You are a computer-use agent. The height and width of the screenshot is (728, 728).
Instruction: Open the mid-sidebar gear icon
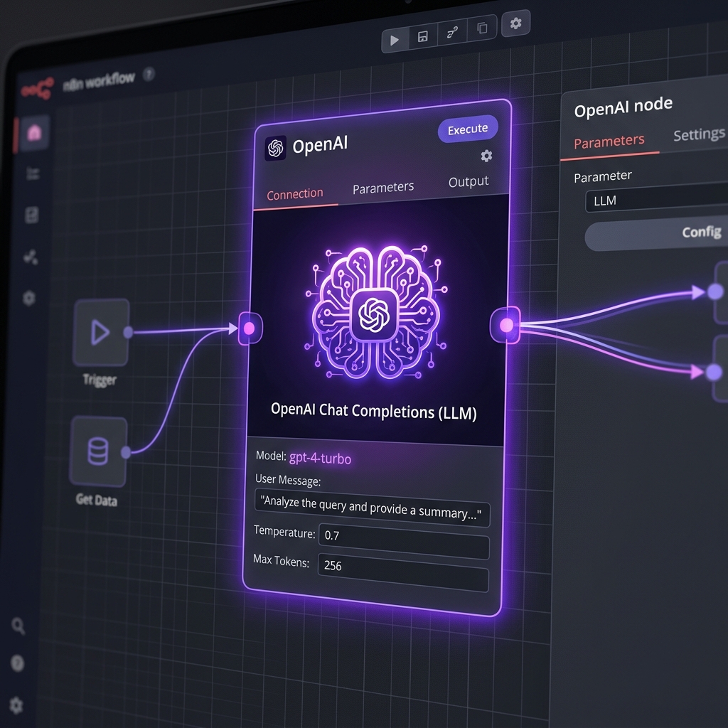click(28, 298)
